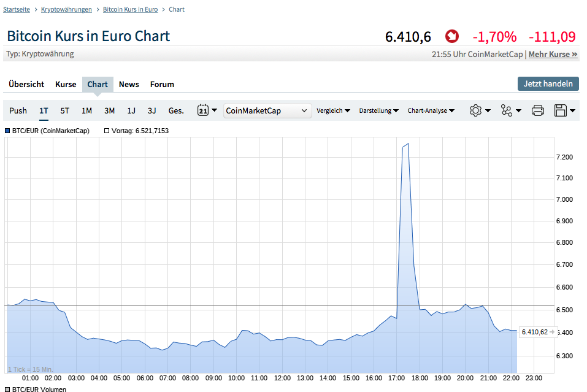Select the 5T timeframe
Image resolution: width=587 pixels, height=392 pixels.
[65, 111]
